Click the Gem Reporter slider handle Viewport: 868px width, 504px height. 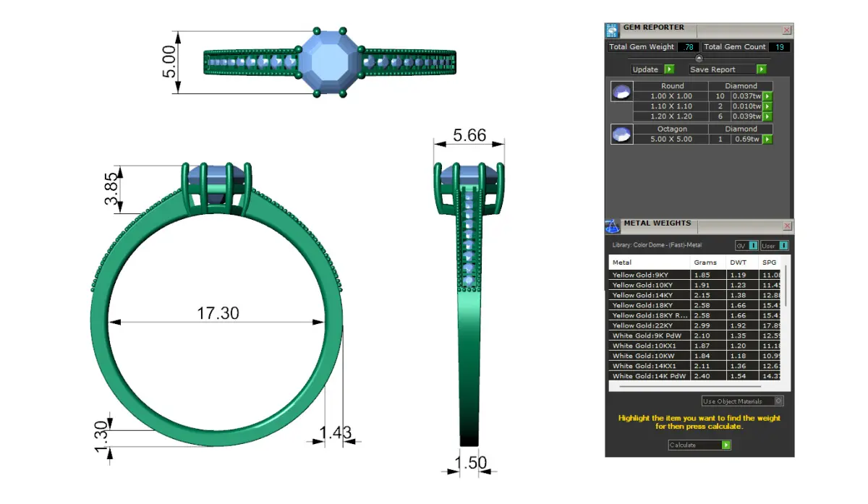699,59
